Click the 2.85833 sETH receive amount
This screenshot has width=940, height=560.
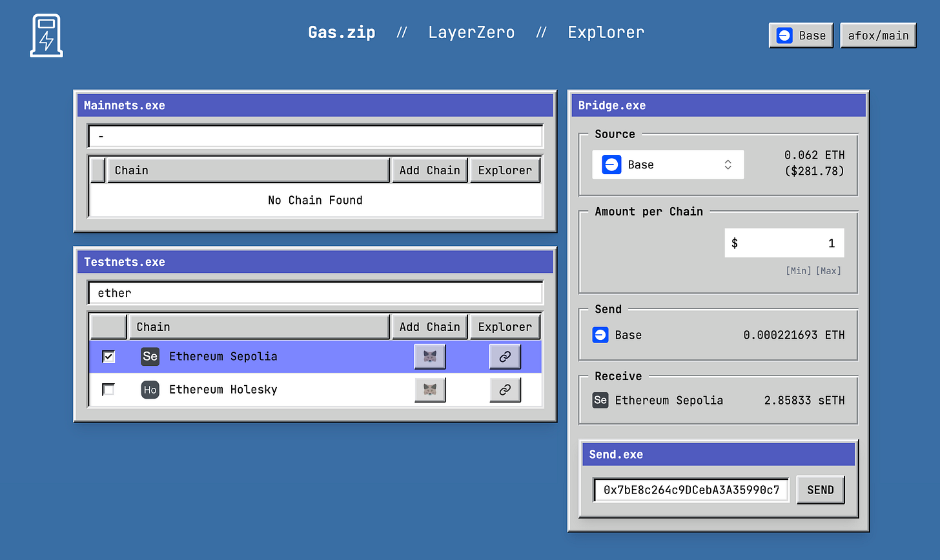coord(804,400)
